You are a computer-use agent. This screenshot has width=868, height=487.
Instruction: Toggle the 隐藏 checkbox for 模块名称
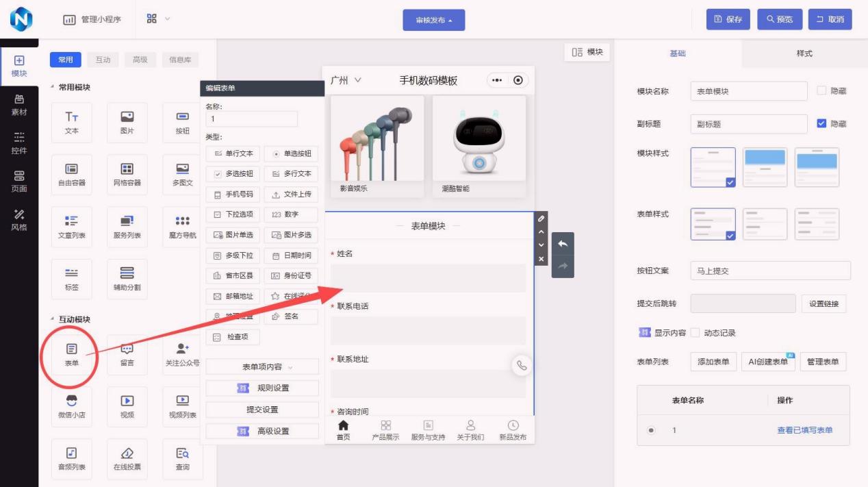[822, 90]
